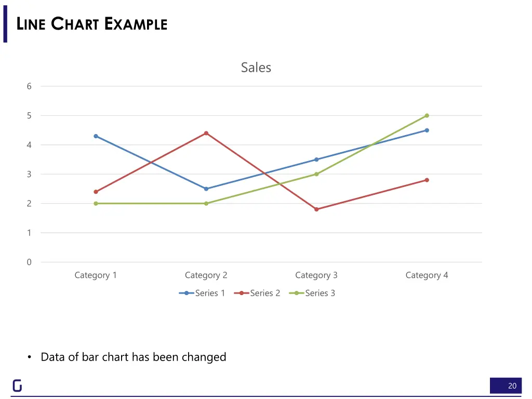Viewport: 532px width, 399px height.
Task: Select the Category 2 axis label
Action: click(x=206, y=275)
